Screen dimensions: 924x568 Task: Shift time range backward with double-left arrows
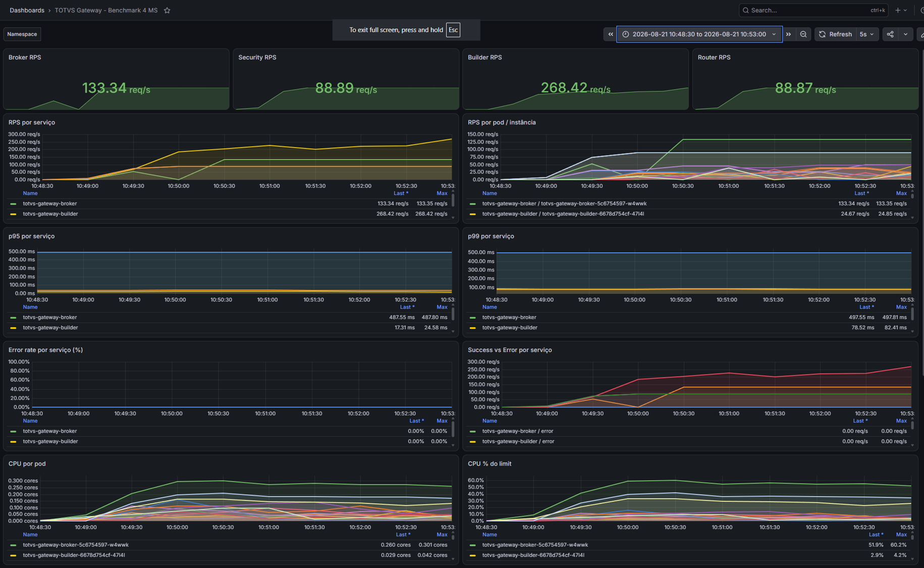coord(611,34)
